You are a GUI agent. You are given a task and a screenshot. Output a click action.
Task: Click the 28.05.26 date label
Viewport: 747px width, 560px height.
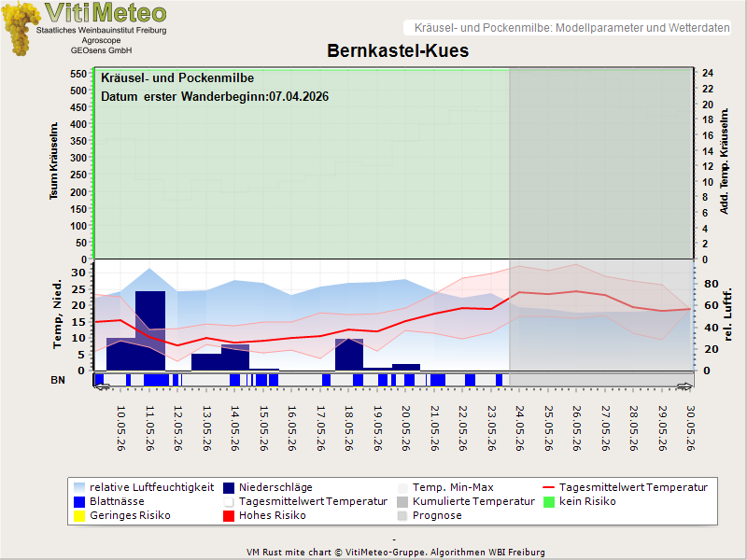pos(634,428)
